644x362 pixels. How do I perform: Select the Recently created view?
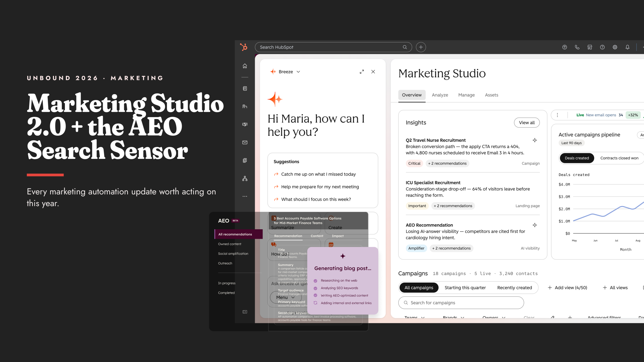514,288
